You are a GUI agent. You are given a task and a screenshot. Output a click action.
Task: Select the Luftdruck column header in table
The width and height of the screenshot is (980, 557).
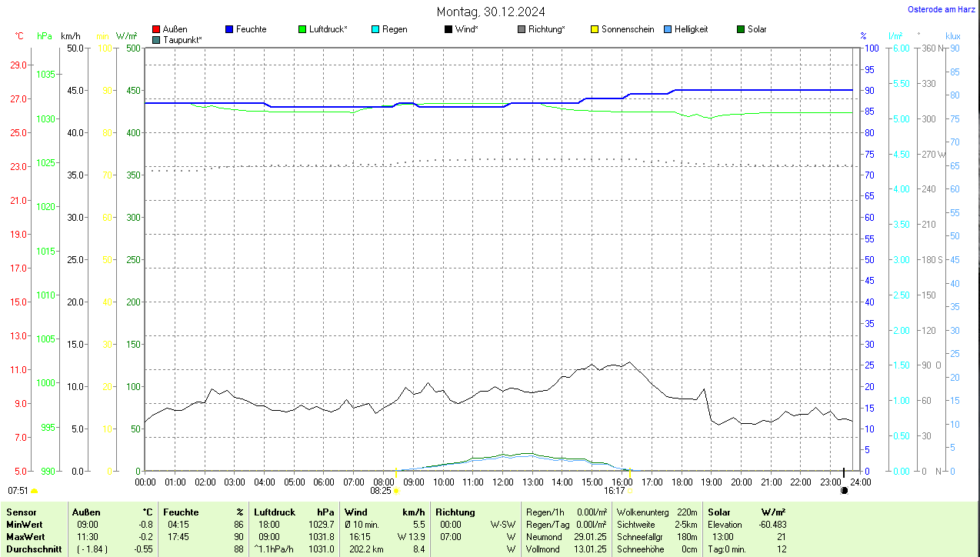(x=275, y=512)
